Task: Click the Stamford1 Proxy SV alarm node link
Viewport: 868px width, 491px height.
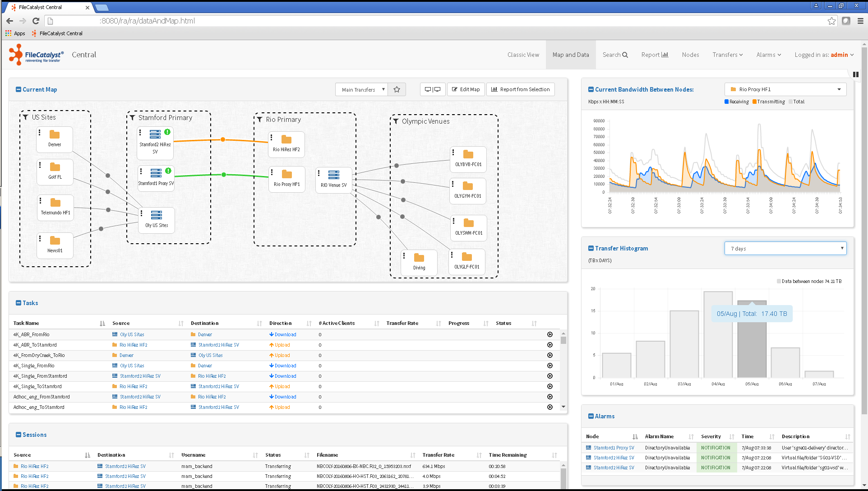Action: (614, 448)
